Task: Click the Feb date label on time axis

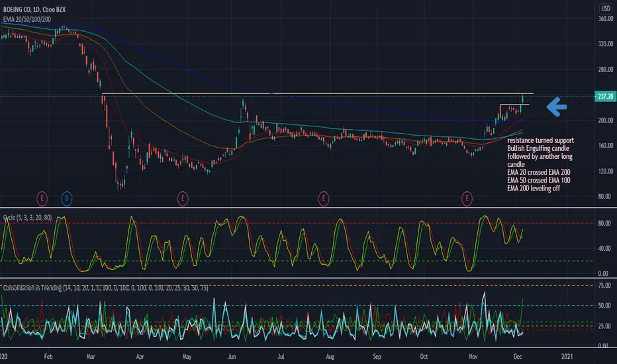Action: click(x=48, y=357)
